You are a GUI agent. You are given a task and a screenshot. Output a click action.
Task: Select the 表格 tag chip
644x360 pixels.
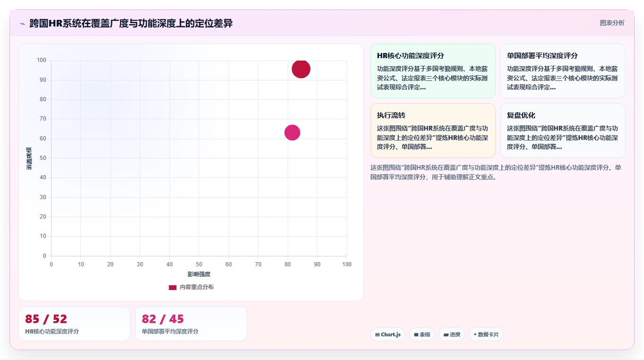tap(422, 334)
